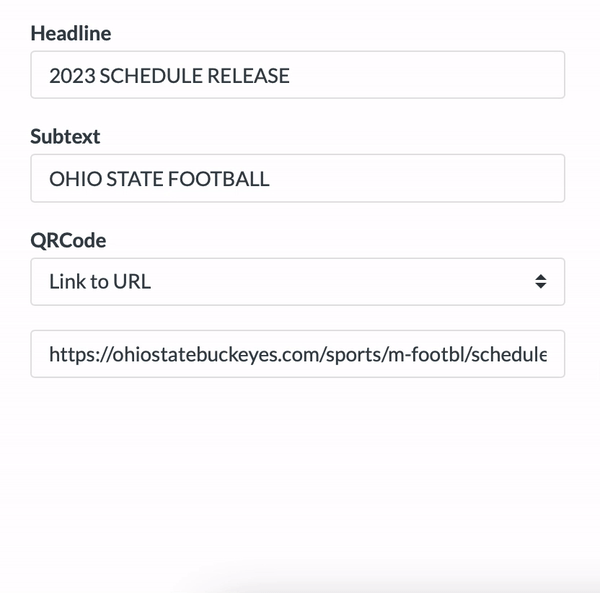Click the Headline label
The height and width of the screenshot is (593, 600).
coord(71,33)
